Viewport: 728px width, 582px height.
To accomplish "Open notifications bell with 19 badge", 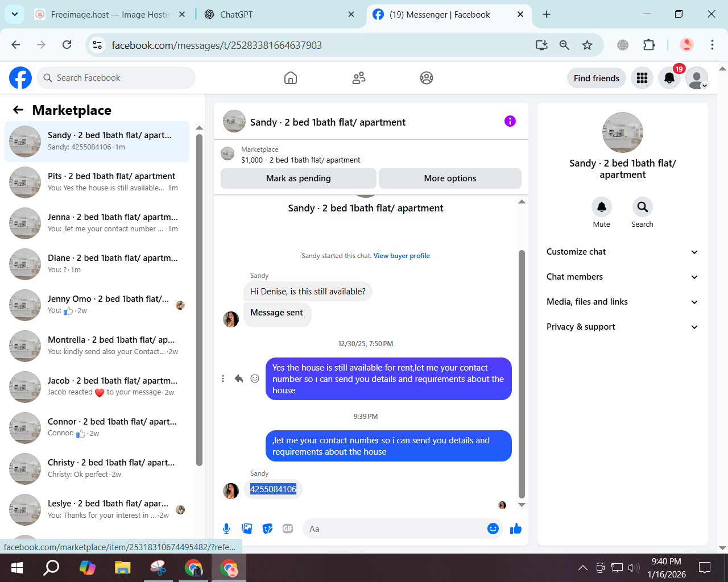I will [669, 78].
